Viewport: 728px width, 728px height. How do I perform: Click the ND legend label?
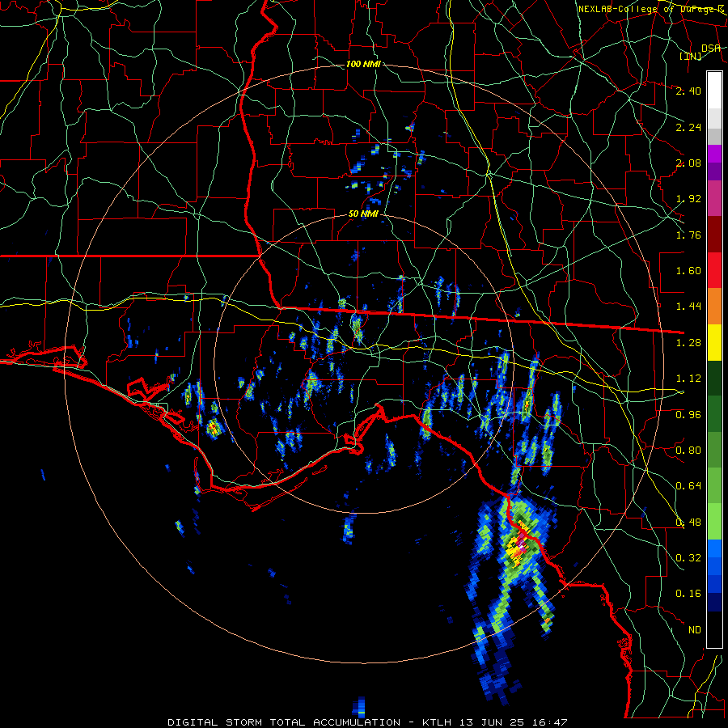(x=695, y=630)
